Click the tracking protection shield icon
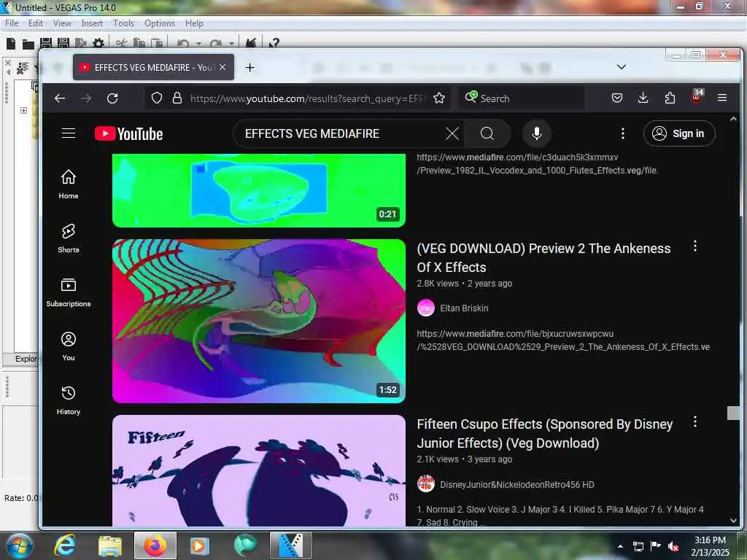Screen dimensions: 747x560 pos(157,98)
